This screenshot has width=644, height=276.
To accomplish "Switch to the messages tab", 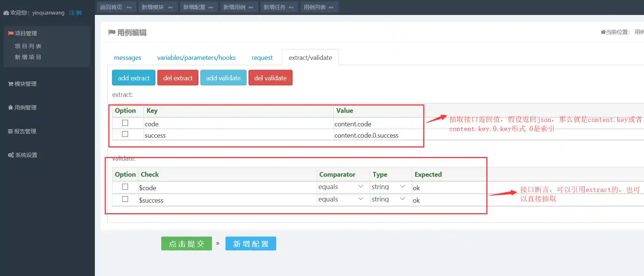I will 128,58.
